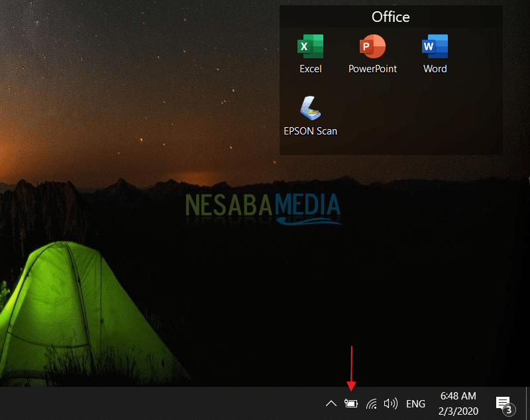Switch the ENG input language indicator
Image resolution: width=530 pixels, height=420 pixels.
tap(415, 404)
